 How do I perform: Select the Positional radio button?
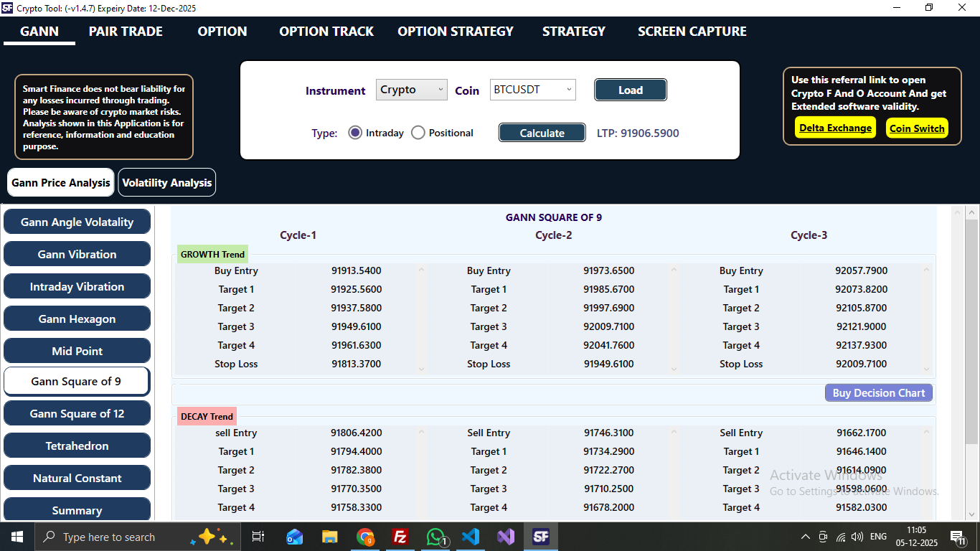pyautogui.click(x=418, y=132)
